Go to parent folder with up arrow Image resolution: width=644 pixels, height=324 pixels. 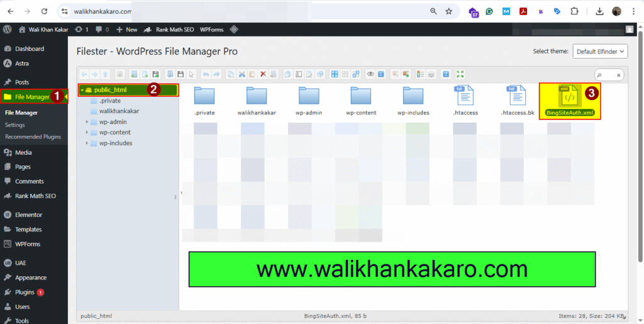click(x=105, y=74)
